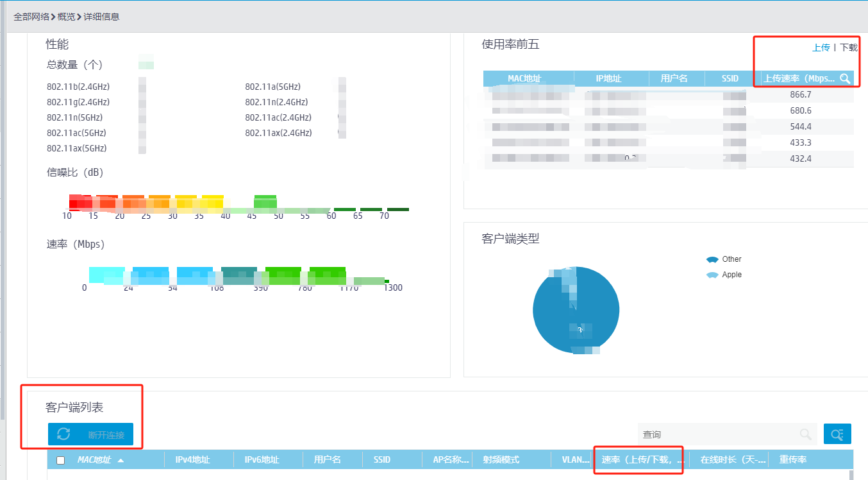Screen dimensions: 868x480
Task: Click the Other legend icon
Action: pyautogui.click(x=712, y=259)
